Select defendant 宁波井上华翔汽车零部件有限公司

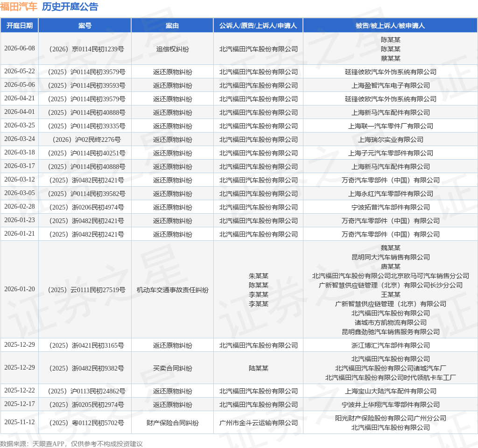391,405
